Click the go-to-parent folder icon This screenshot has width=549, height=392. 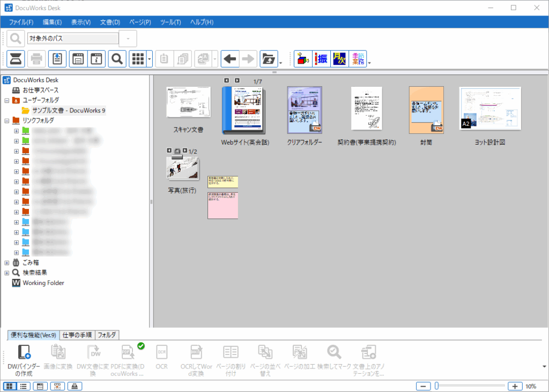tap(268, 59)
